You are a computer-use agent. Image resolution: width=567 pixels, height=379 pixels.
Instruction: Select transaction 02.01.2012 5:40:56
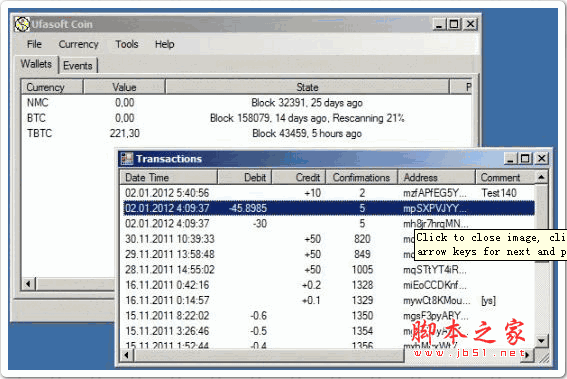click(328, 193)
